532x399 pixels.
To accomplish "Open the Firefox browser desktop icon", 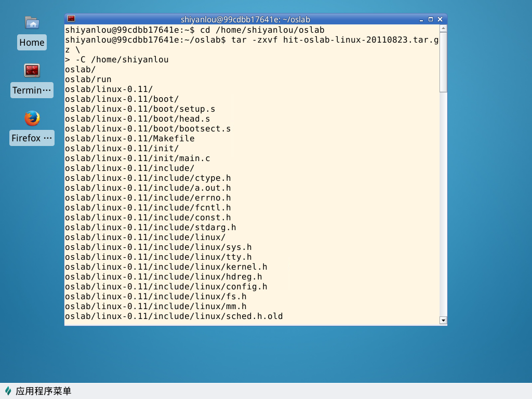I will 32,118.
